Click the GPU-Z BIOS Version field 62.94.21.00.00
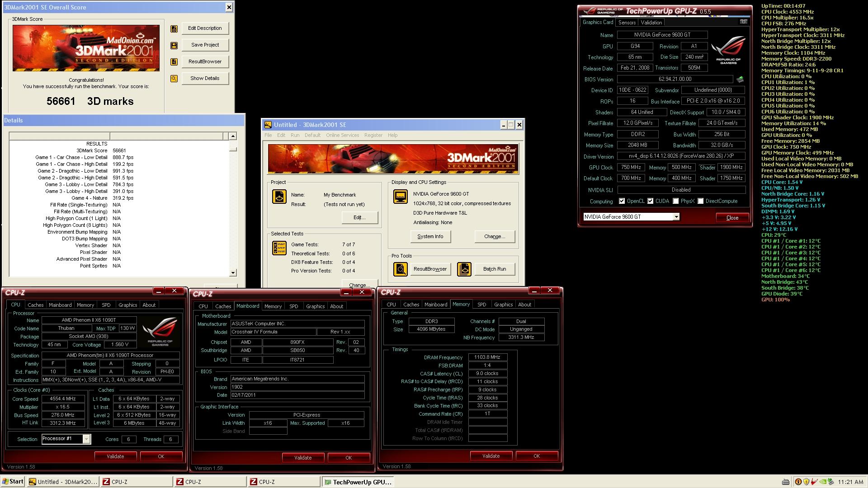 click(675, 79)
